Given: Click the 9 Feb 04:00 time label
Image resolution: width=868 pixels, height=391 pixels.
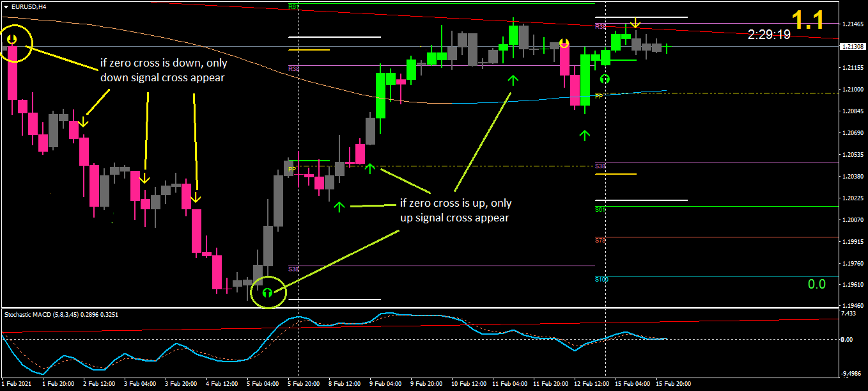Looking at the screenshot, I should pyautogui.click(x=385, y=385).
